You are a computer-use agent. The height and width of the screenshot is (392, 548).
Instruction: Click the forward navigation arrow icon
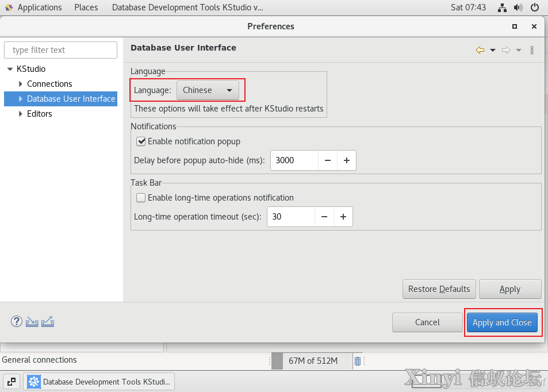pyautogui.click(x=505, y=50)
